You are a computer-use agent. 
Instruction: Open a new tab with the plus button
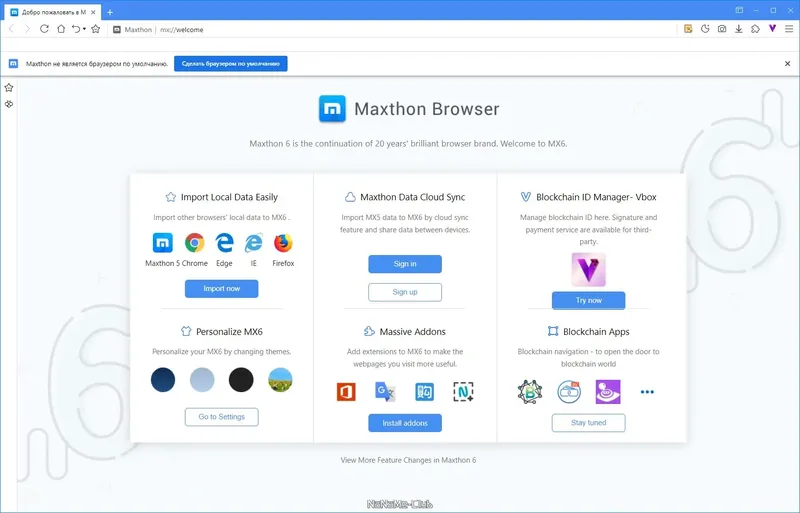pyautogui.click(x=110, y=12)
